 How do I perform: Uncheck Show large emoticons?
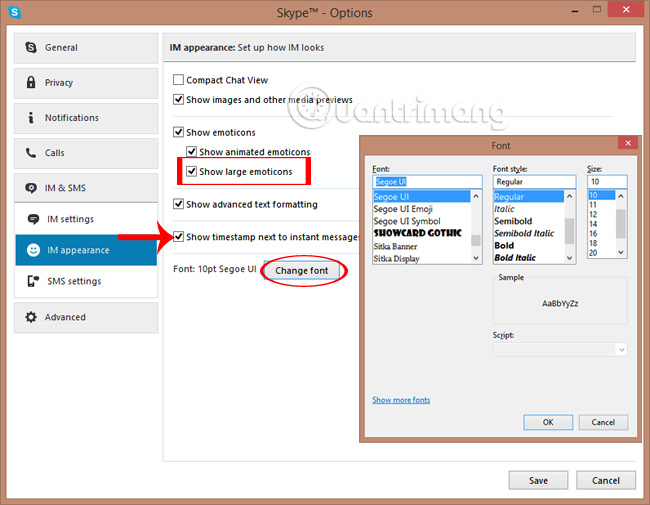pos(191,171)
